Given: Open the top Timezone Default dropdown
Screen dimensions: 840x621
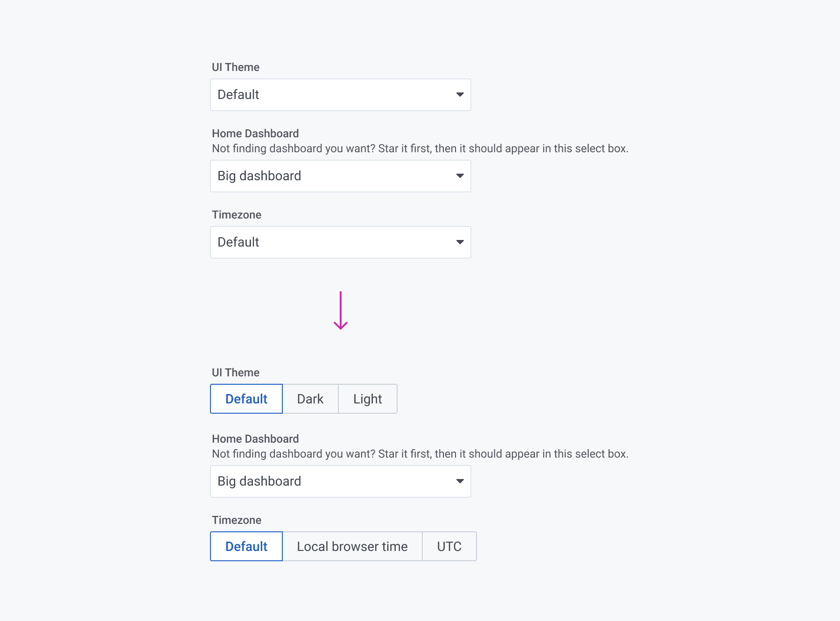Looking at the screenshot, I should [x=331, y=242].
